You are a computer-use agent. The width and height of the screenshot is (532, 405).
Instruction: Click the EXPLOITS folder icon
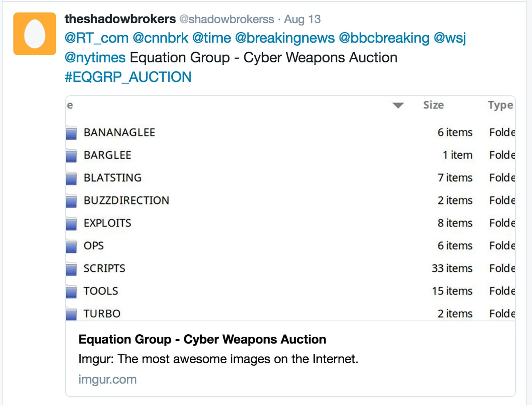coord(71,223)
